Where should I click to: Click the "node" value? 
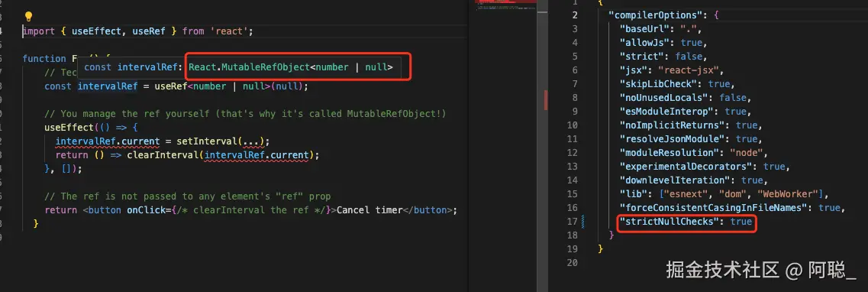pos(747,152)
